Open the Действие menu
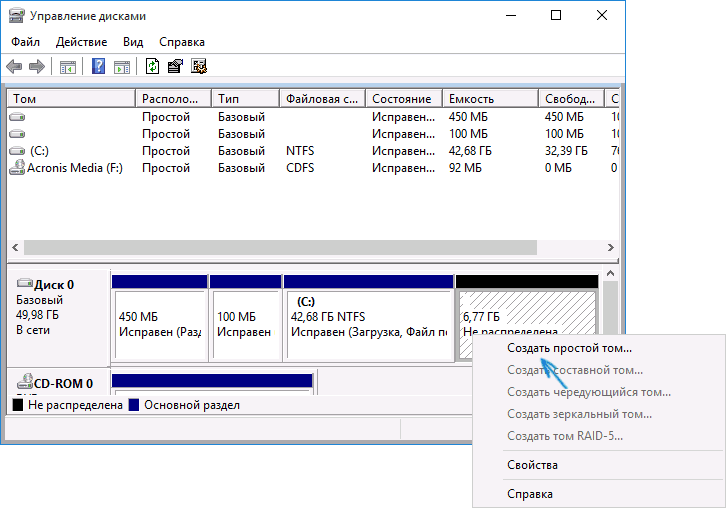726x508 pixels. coord(81,42)
